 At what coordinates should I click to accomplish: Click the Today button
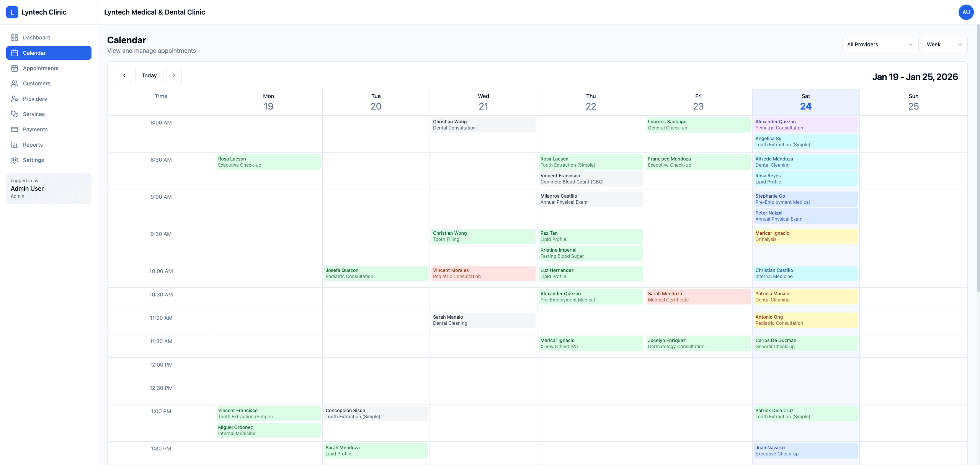tap(149, 75)
